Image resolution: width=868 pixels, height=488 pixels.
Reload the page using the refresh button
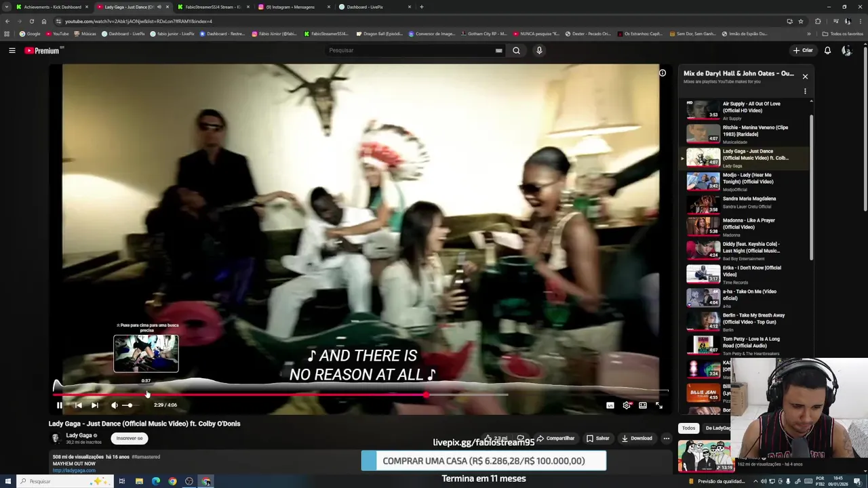click(31, 21)
